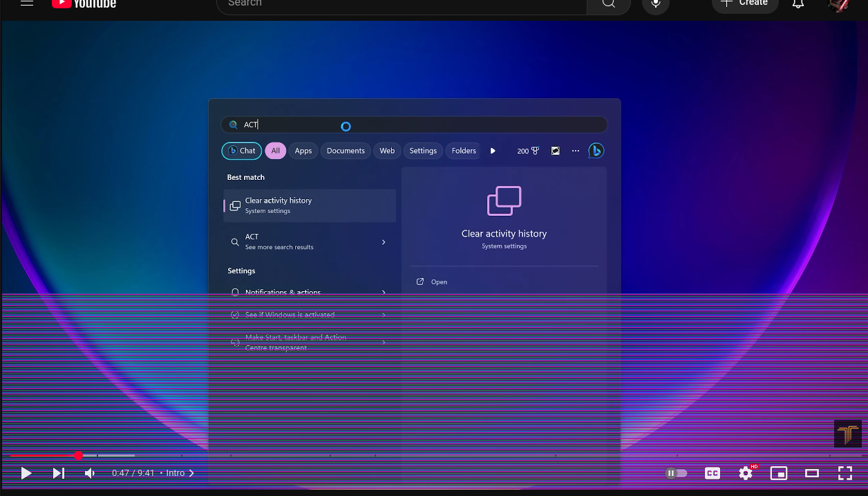Viewport: 868px width, 496px height.
Task: Open the video quality settings gear
Action: click(x=745, y=473)
